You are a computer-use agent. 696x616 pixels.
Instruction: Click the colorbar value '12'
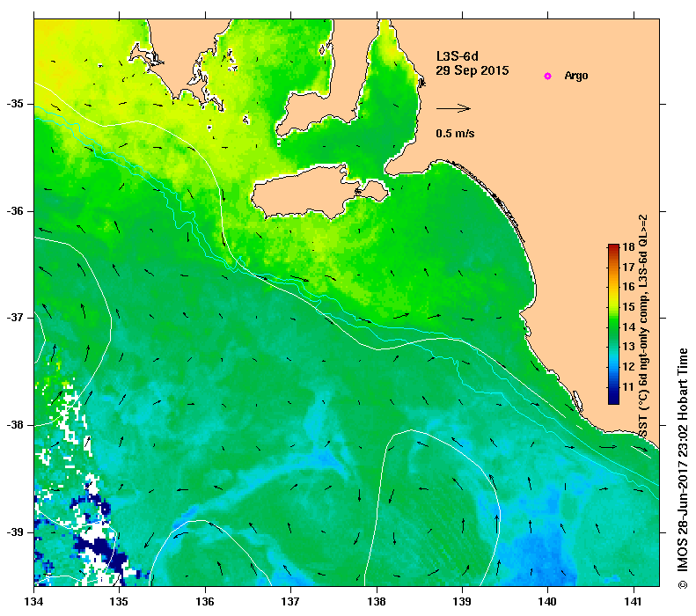pyautogui.click(x=628, y=367)
